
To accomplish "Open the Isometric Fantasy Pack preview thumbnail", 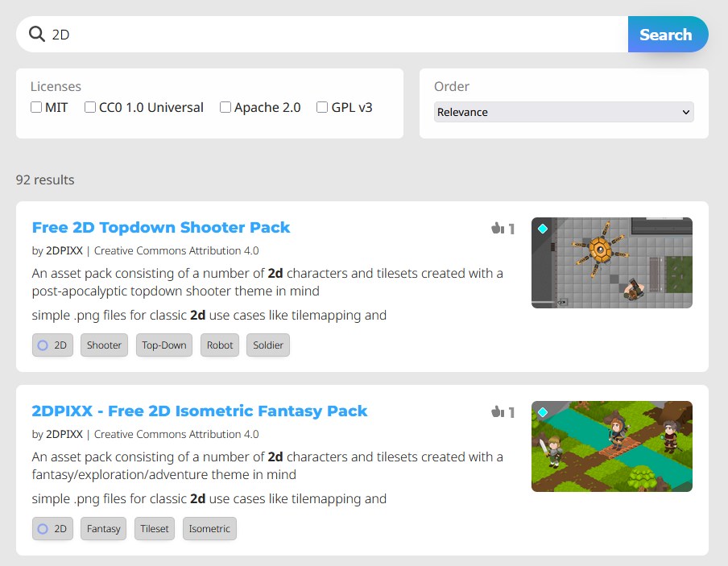I will (x=611, y=446).
